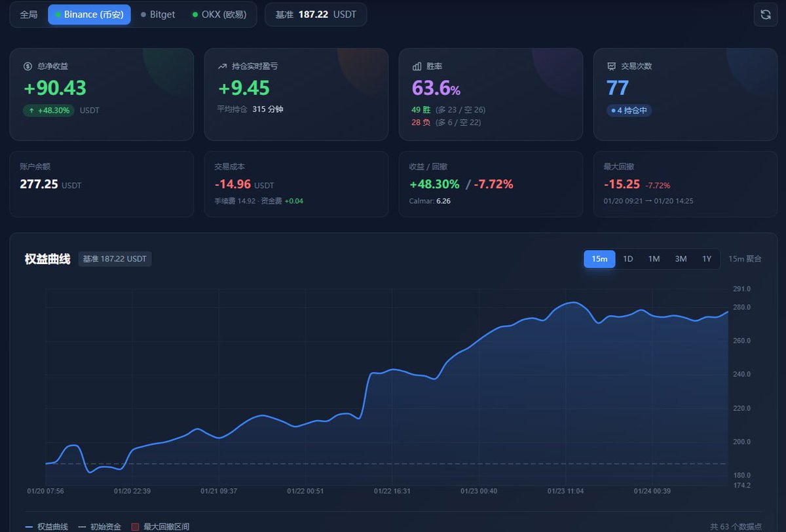Click the green dot on OKX tab
The height and width of the screenshot is (532, 786).
click(x=195, y=14)
